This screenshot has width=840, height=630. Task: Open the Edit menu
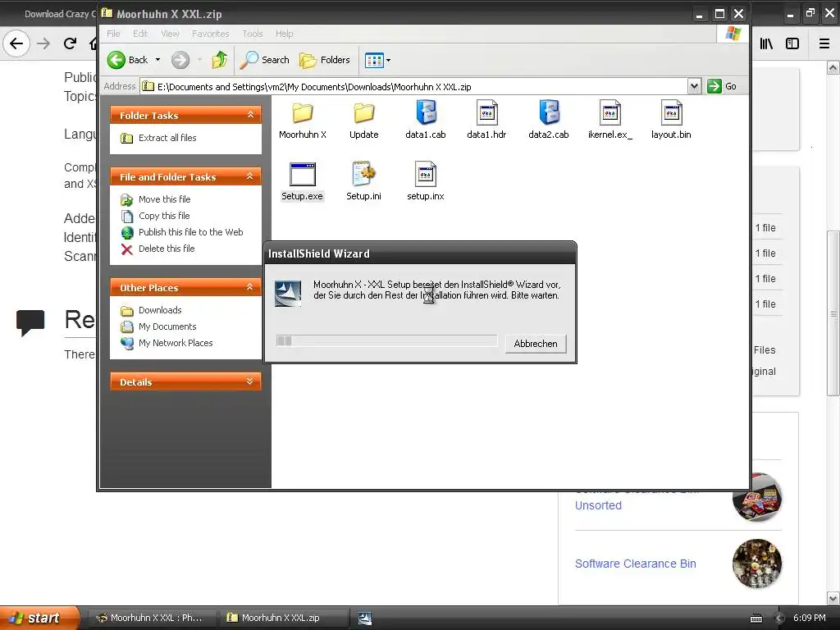(140, 34)
